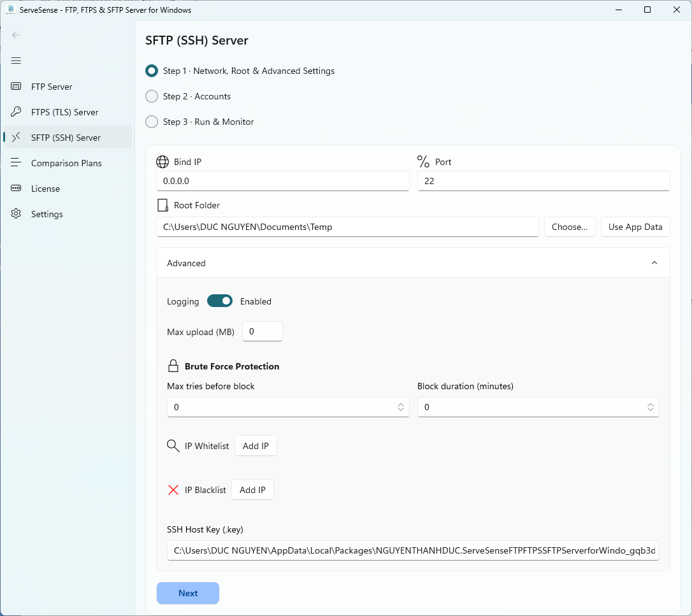
Task: Go to the License page
Action: tap(68, 189)
